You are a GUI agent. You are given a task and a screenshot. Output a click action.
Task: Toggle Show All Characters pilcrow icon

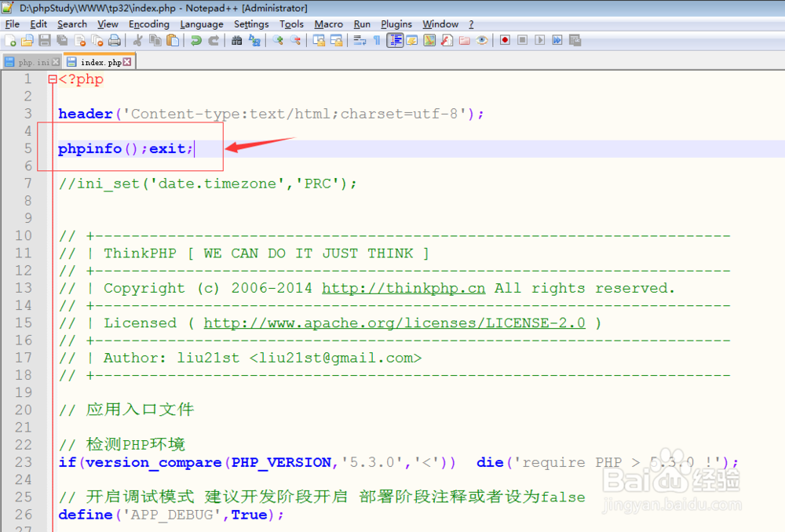(x=377, y=41)
